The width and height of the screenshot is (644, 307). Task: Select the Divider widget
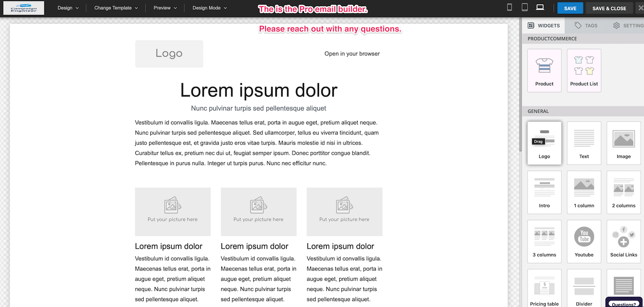(x=584, y=288)
